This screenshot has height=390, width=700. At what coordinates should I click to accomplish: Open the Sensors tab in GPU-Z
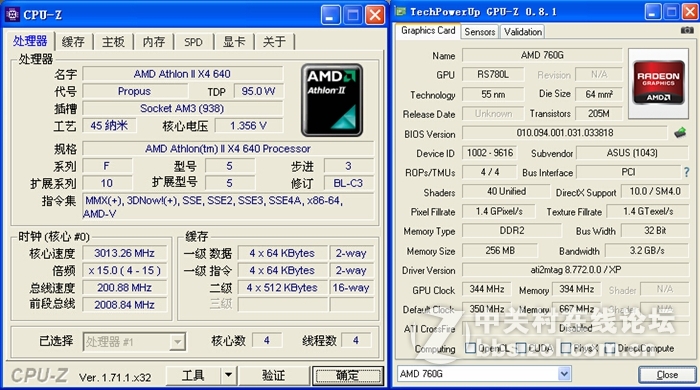[x=480, y=32]
